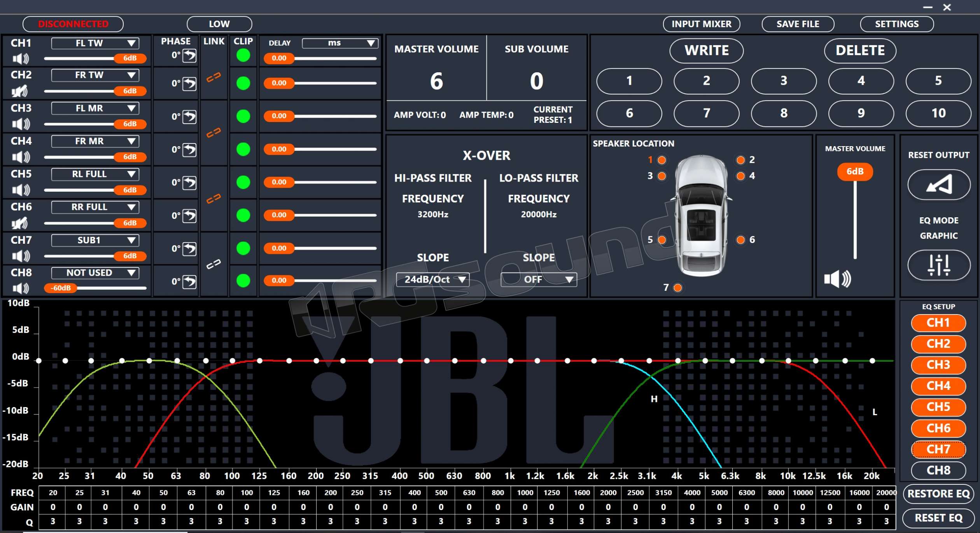
Task: Load preset number 2
Action: [x=706, y=81]
